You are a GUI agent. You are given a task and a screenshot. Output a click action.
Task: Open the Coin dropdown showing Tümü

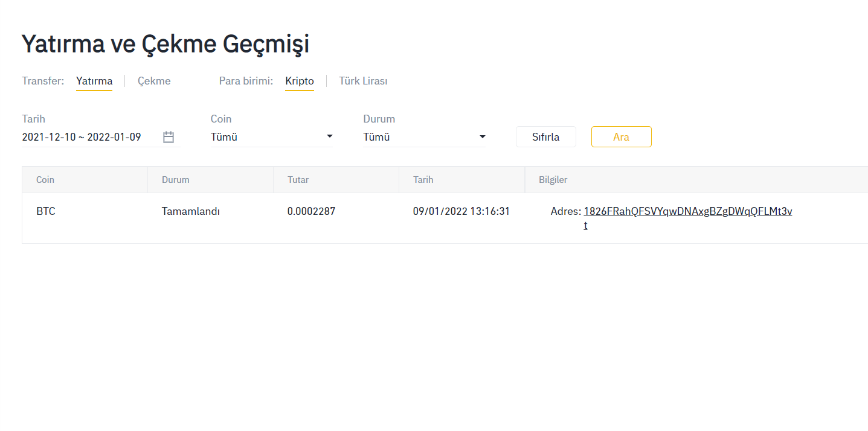click(272, 137)
